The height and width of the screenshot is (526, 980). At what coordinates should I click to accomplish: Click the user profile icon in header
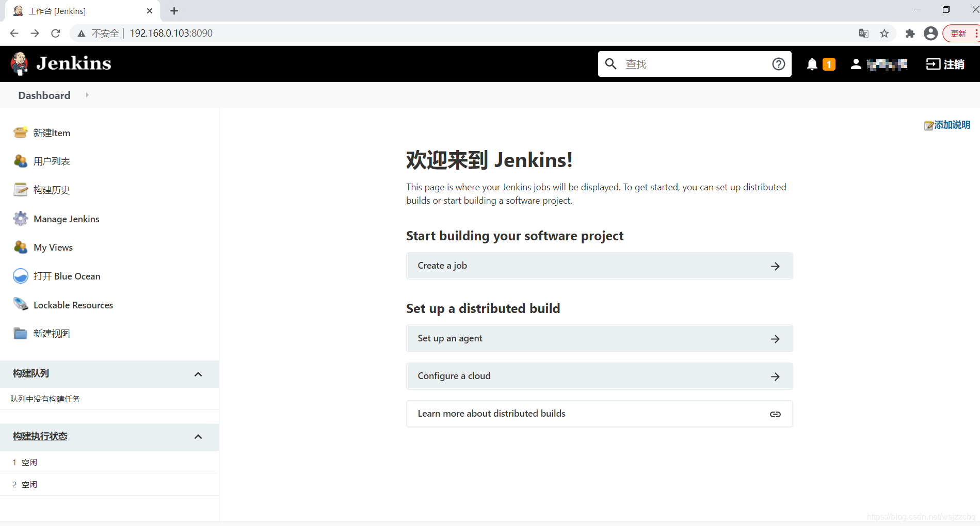856,64
